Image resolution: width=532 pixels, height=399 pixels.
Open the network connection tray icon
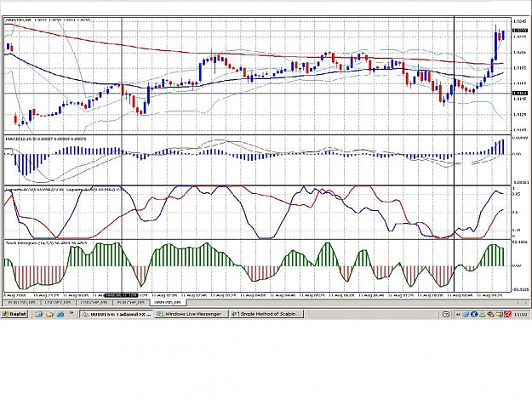(466, 314)
